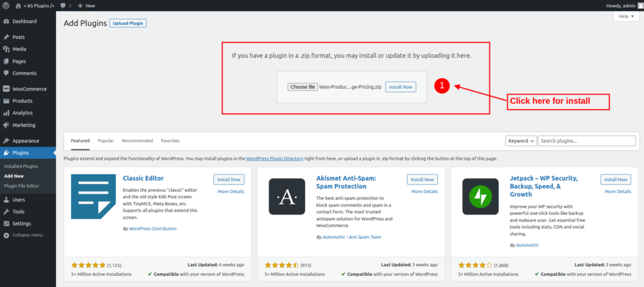644x287 pixels.
Task: Focus the Search plugins input field
Action: tap(587, 140)
